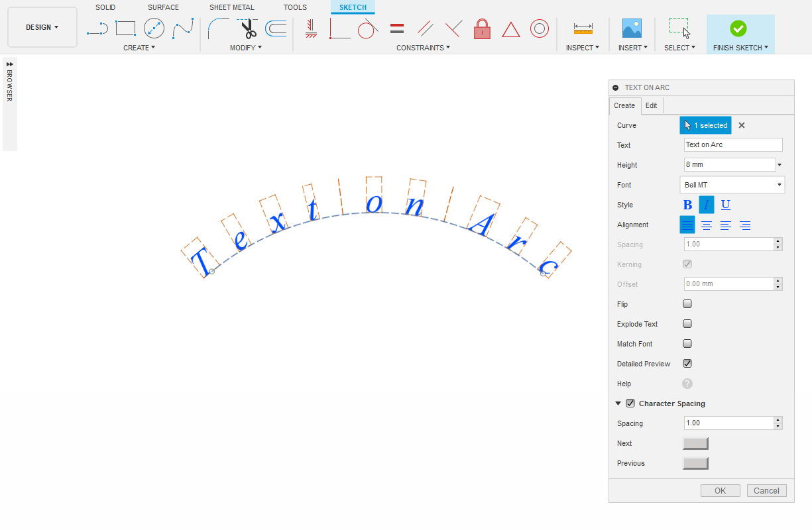Select the Rectangle sketch tool

pos(125,28)
